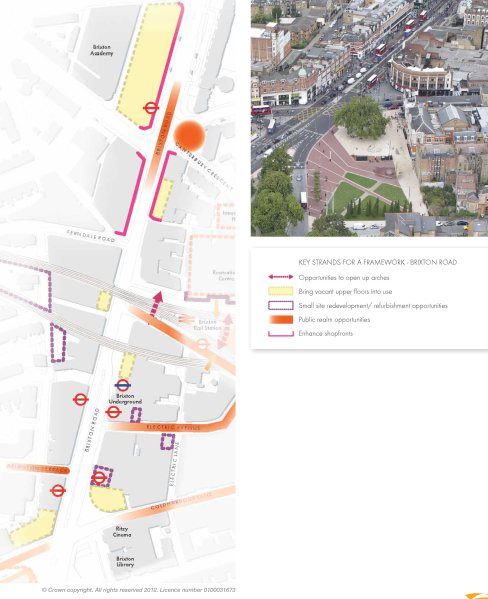Click the 'Canterbury Crescent' street label
The image size is (488, 599).
tap(204, 166)
